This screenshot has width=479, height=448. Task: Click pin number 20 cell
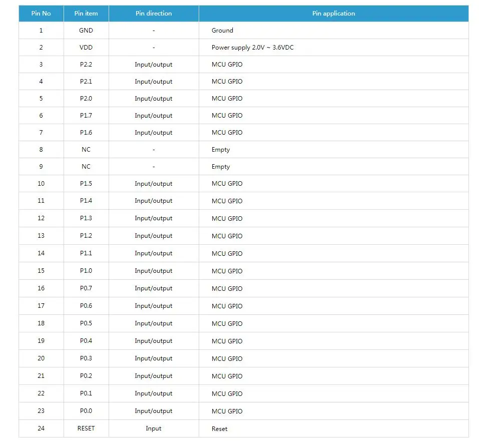(x=41, y=358)
